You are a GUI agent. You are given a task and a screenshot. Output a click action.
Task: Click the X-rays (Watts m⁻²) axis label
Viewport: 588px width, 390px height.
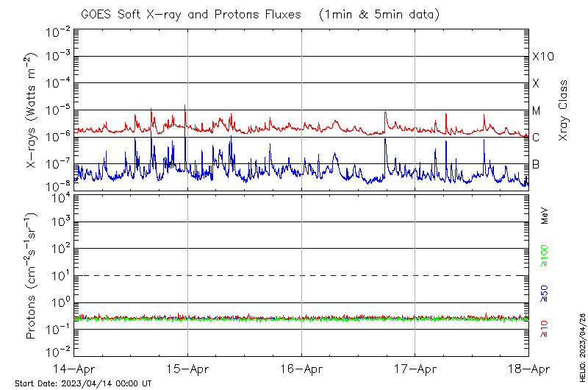32,109
